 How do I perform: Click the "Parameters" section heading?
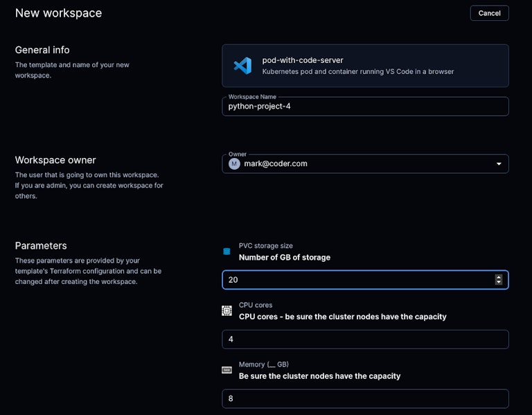(41, 246)
